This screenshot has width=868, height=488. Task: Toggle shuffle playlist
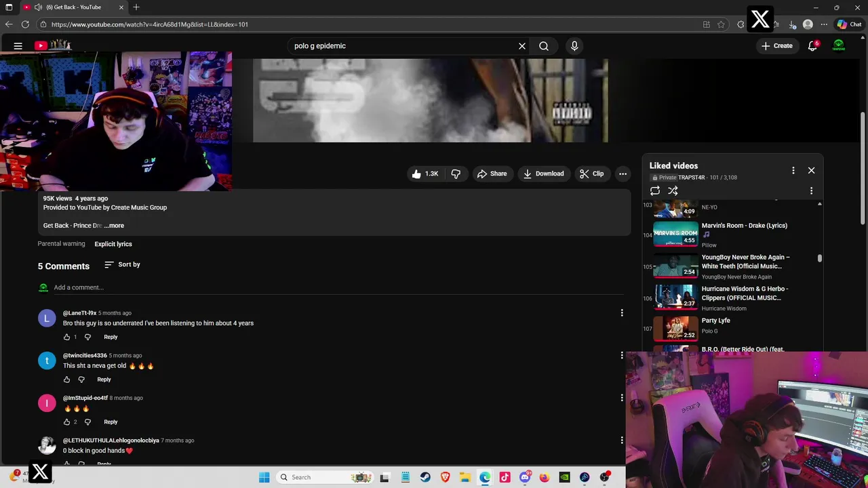pos(673,191)
